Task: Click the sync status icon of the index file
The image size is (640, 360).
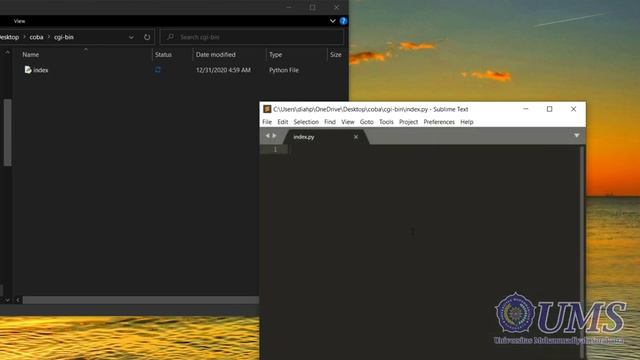Action: click(x=158, y=70)
